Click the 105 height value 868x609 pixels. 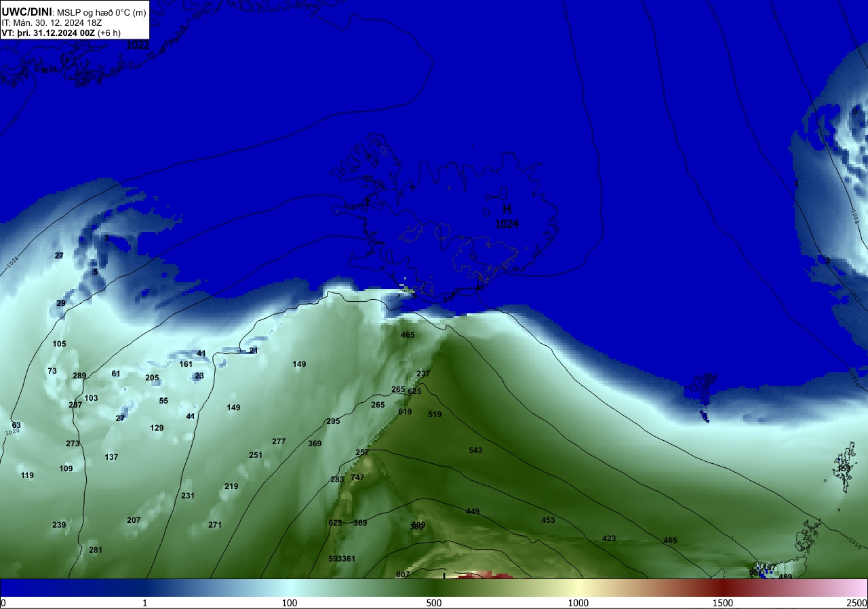(x=59, y=344)
